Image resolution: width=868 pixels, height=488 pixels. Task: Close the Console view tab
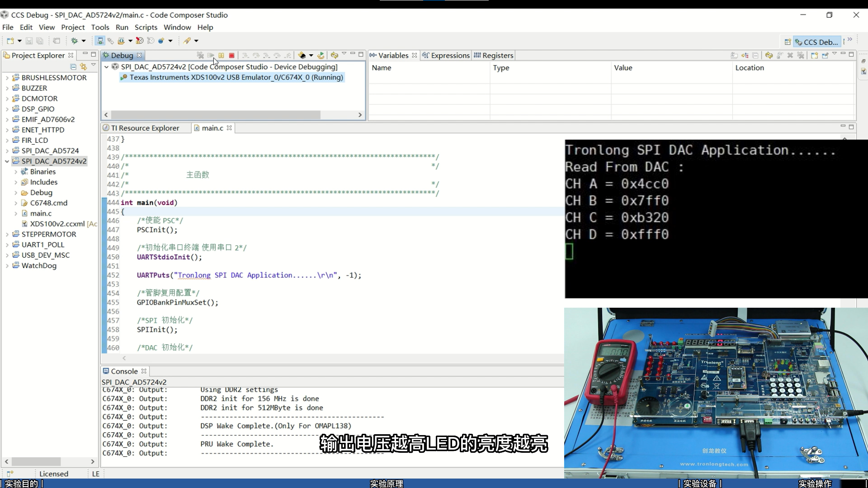(x=144, y=371)
